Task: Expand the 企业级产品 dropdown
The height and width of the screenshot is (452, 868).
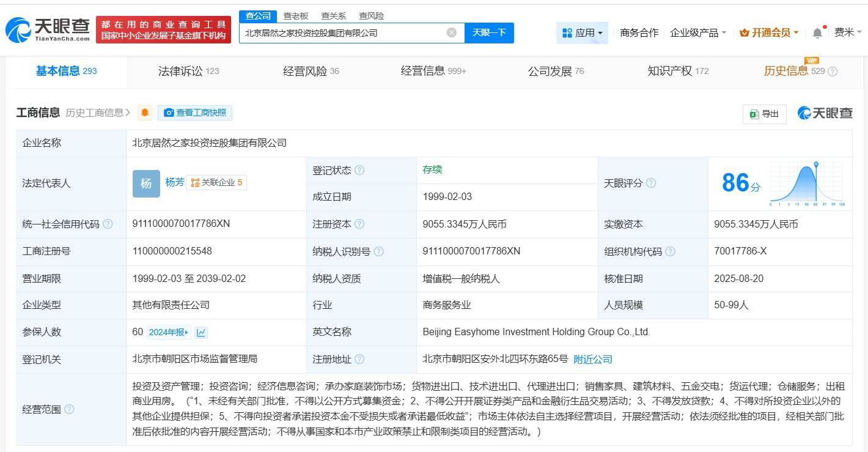Action: point(698,33)
